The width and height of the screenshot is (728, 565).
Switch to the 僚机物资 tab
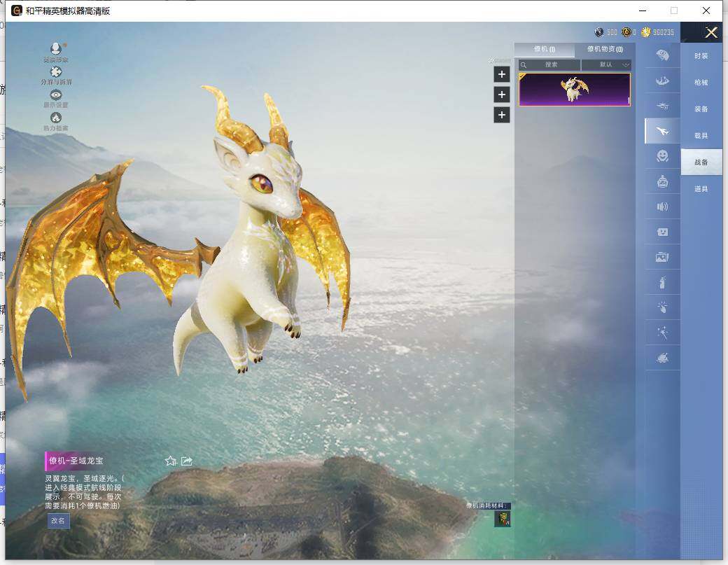605,50
